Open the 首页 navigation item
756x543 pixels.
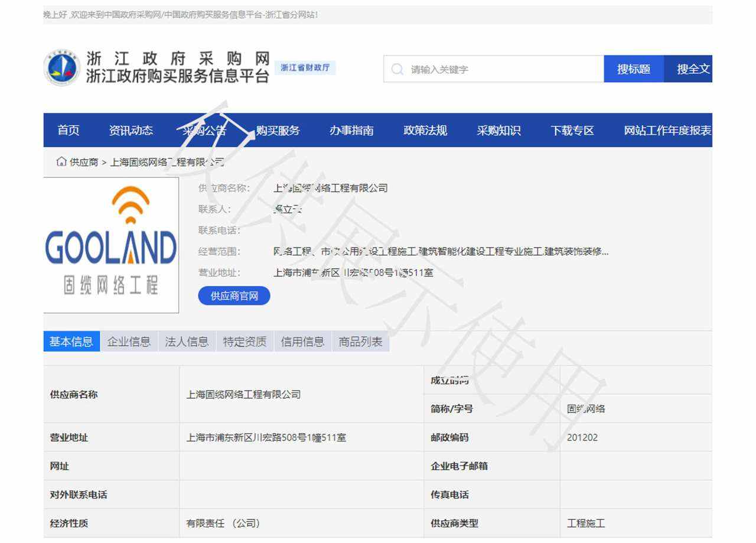point(69,131)
